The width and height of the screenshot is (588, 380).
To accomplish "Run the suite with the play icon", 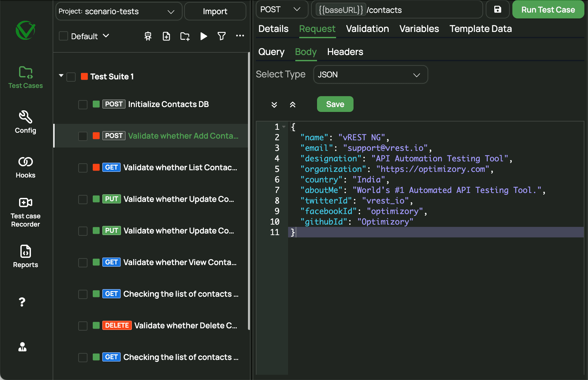I will pos(204,37).
